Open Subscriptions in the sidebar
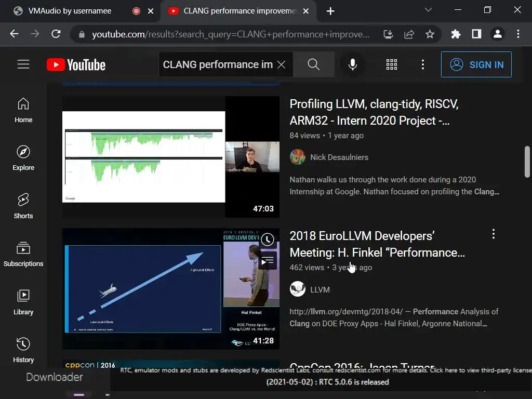Image resolution: width=532 pixels, height=399 pixels. [23, 254]
